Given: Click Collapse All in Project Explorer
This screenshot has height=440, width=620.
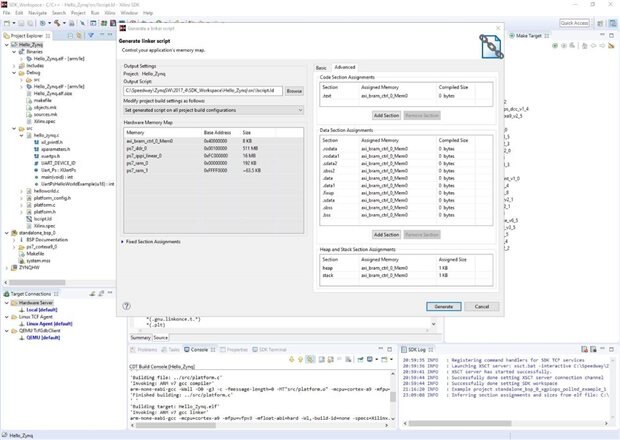Looking at the screenshot, I should click(70, 36).
